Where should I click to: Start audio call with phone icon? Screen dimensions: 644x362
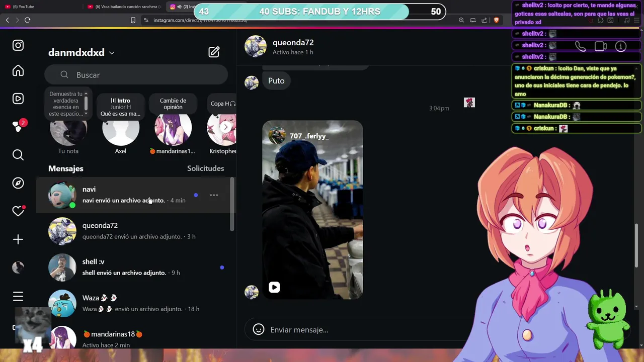coord(581,46)
